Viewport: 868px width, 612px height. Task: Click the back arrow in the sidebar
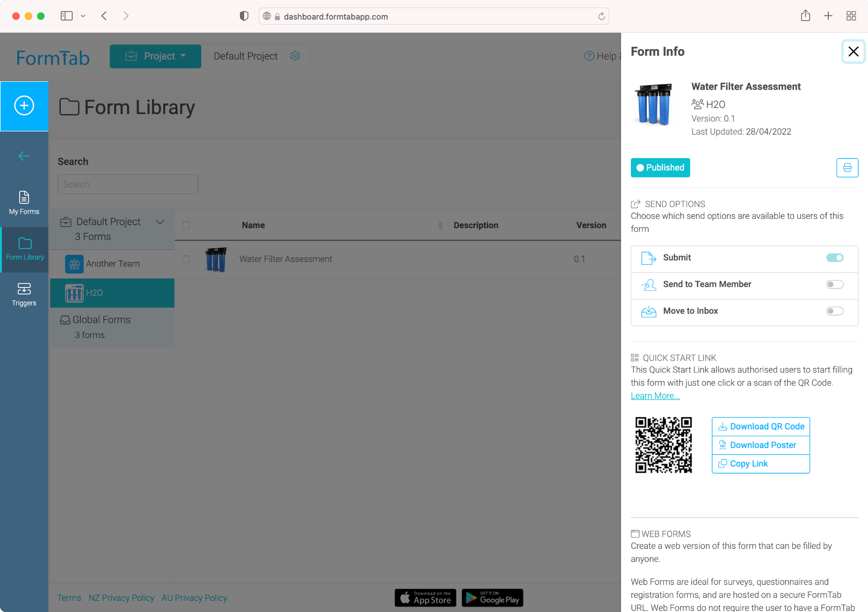24,156
